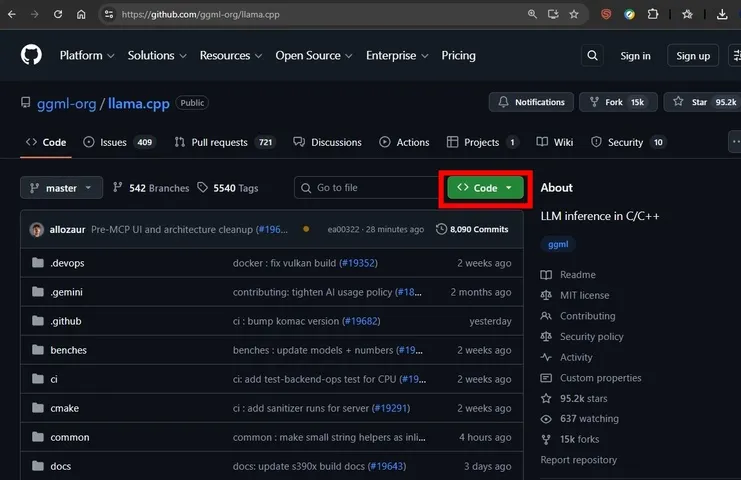Open browser favorites star-list icon
741x480 pixels.
pyautogui.click(x=687, y=14)
